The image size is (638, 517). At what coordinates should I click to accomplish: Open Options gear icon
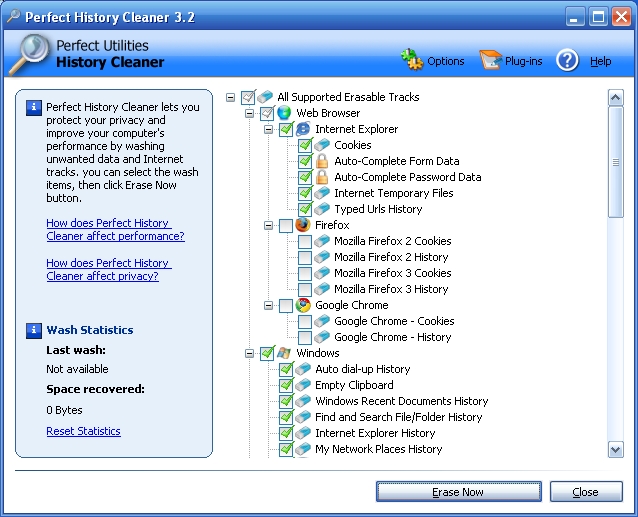point(412,60)
